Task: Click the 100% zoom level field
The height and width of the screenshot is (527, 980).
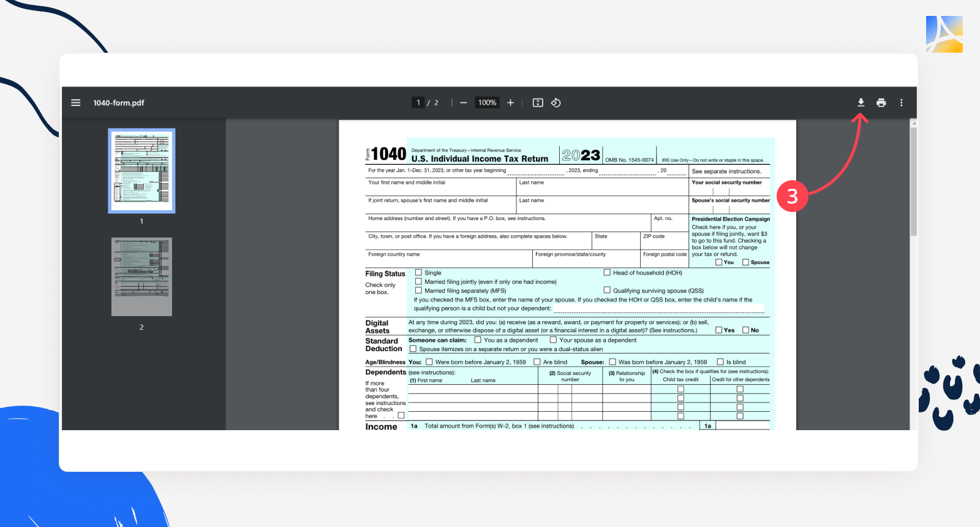Action: click(x=488, y=103)
